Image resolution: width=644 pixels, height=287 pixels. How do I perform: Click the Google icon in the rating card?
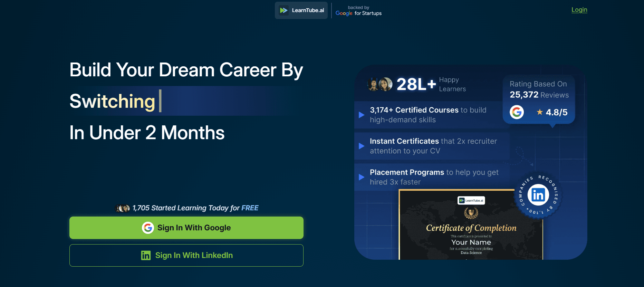click(x=517, y=112)
